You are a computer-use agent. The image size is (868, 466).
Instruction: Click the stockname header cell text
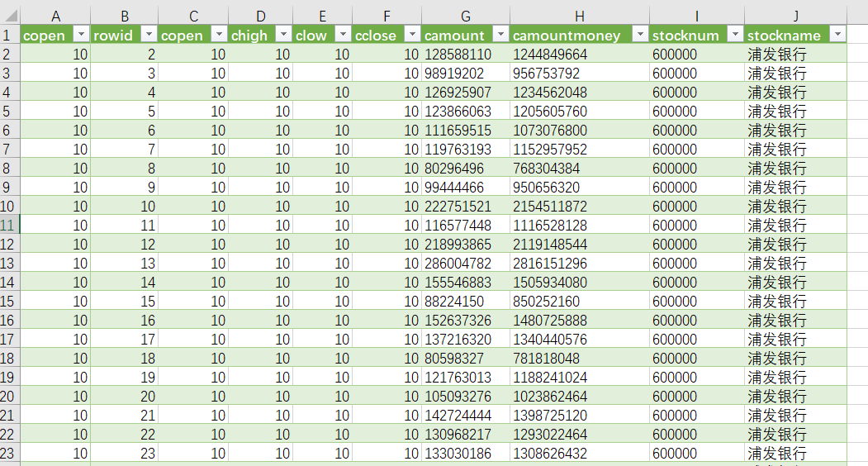click(784, 36)
